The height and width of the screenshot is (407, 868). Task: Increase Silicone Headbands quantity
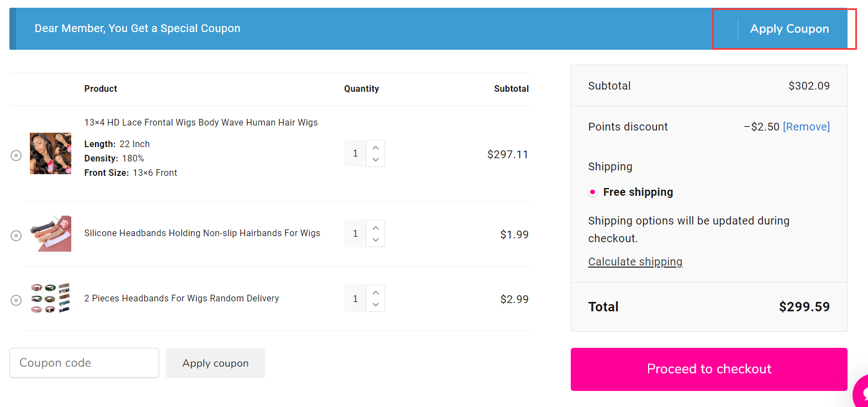(376, 228)
